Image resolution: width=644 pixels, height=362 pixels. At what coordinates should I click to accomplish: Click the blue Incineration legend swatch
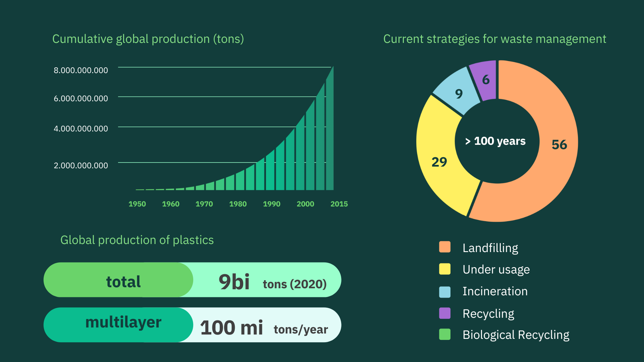(445, 292)
